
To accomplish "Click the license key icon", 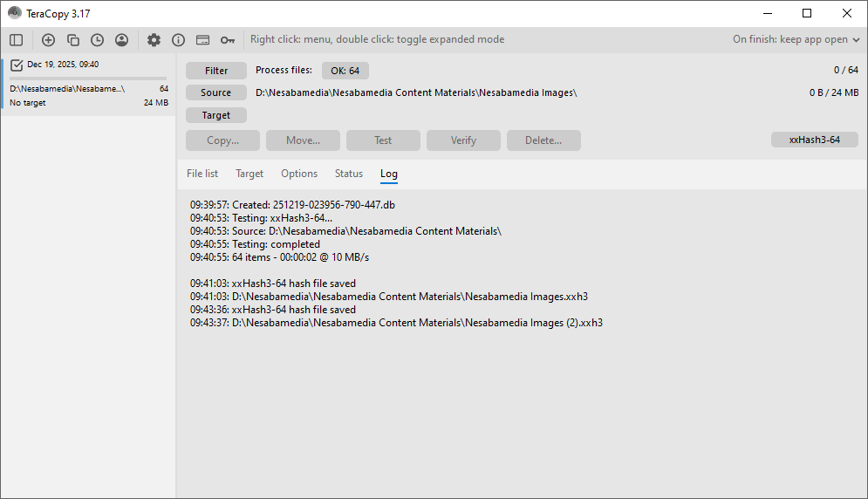I will [x=227, y=40].
